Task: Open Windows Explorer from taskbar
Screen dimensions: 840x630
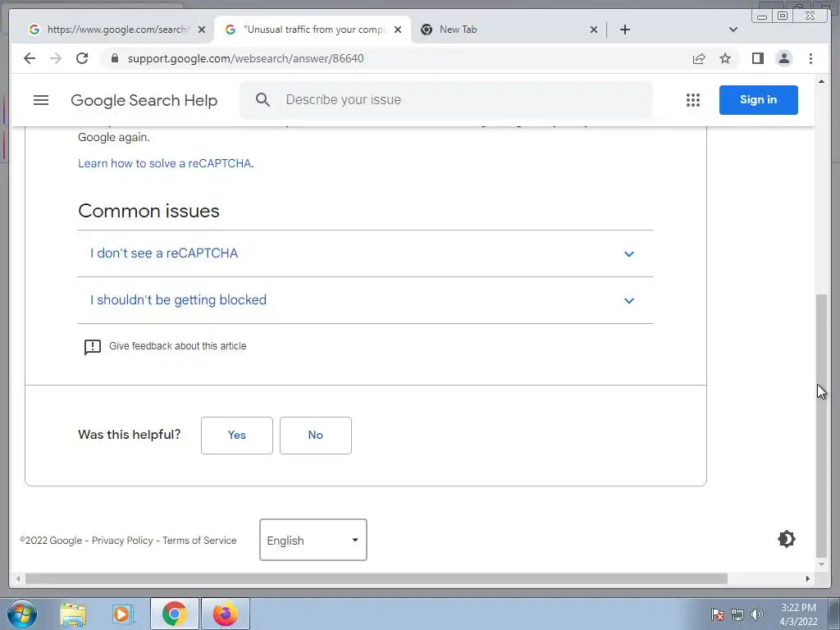Action: pos(73,614)
